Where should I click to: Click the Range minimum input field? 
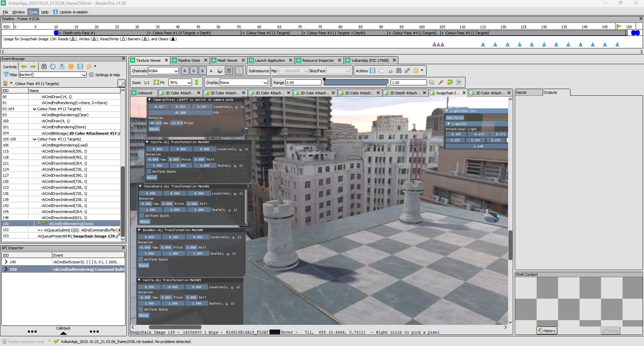click(x=303, y=83)
